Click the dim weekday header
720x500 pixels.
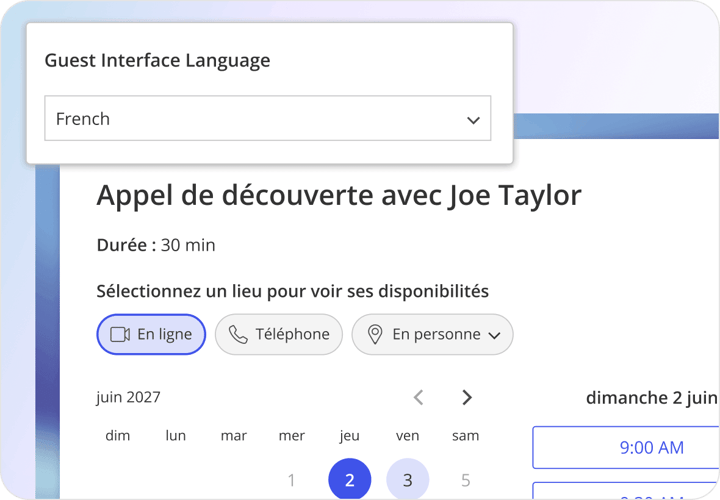(118, 435)
